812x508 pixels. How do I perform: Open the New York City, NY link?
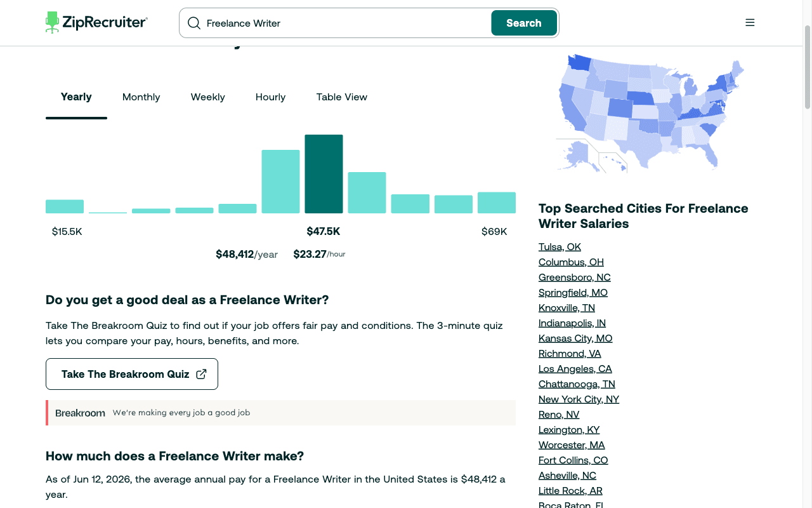point(579,399)
